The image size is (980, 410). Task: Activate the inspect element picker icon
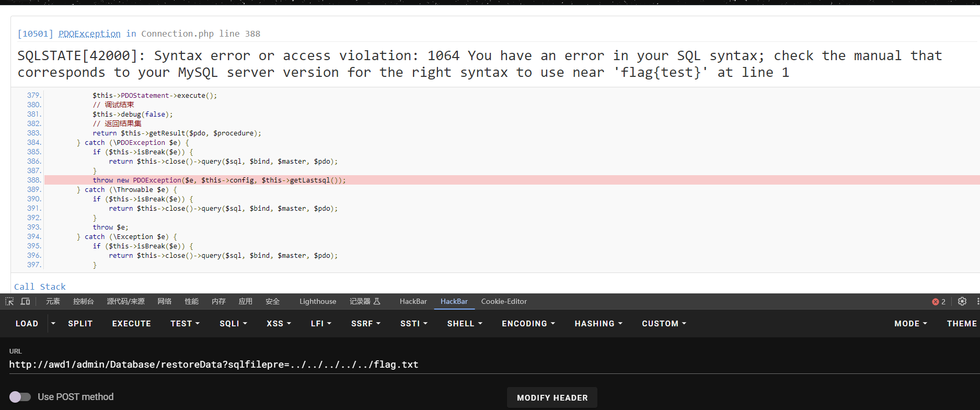pyautogui.click(x=9, y=301)
